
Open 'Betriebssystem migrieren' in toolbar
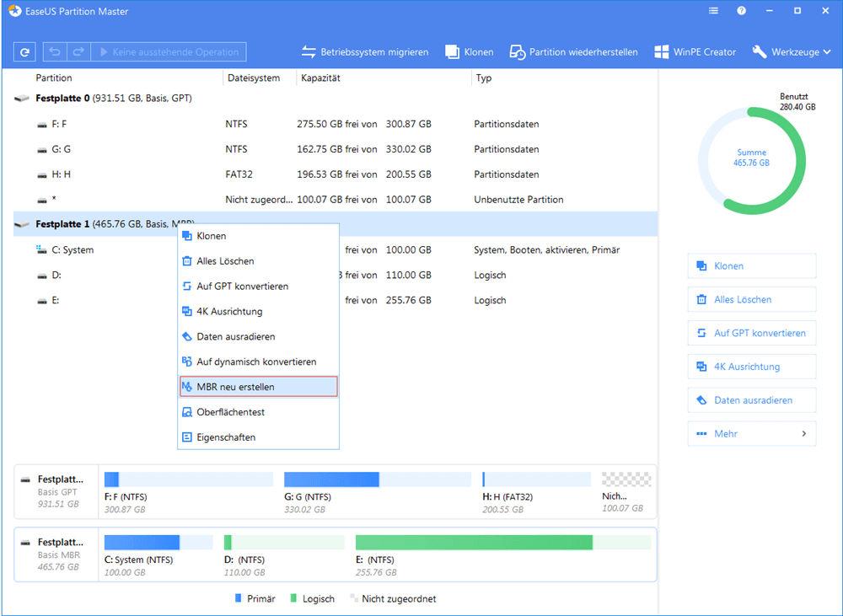pyautogui.click(x=364, y=52)
